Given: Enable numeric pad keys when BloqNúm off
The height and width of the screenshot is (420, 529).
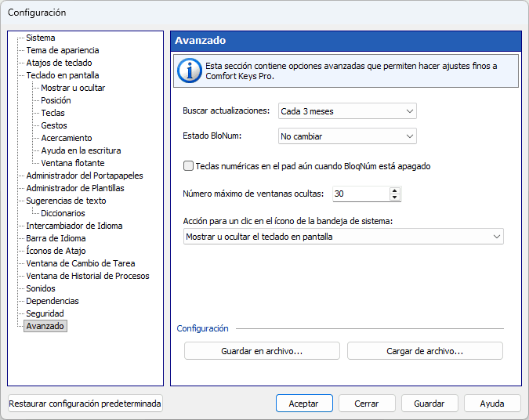Looking at the screenshot, I should 188,166.
